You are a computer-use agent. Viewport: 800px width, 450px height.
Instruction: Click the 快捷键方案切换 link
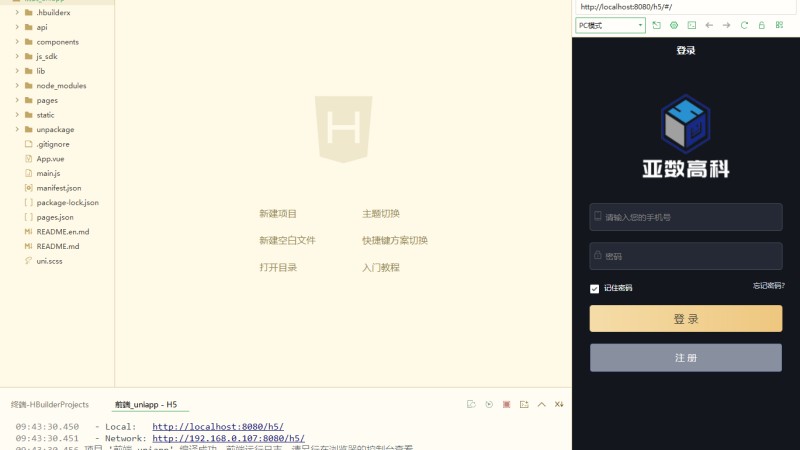click(395, 240)
